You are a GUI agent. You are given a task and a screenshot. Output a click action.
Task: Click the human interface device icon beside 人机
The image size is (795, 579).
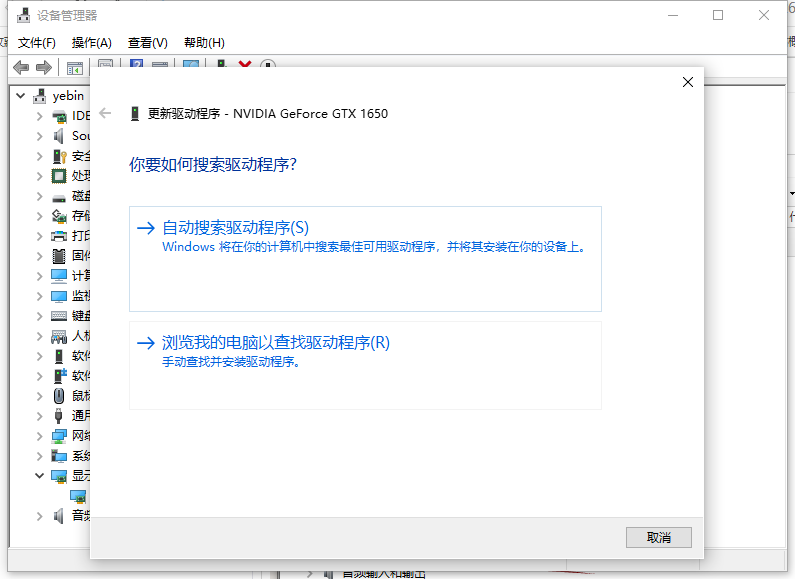tap(59, 336)
